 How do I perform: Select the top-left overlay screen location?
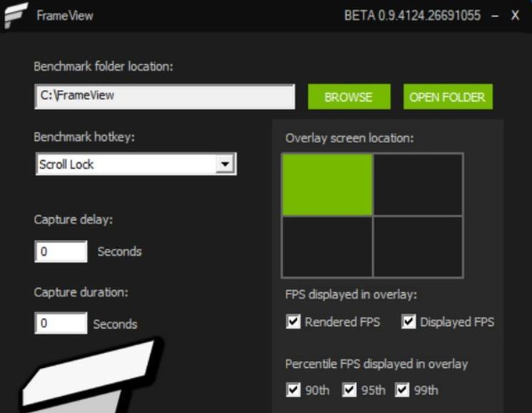tap(327, 184)
